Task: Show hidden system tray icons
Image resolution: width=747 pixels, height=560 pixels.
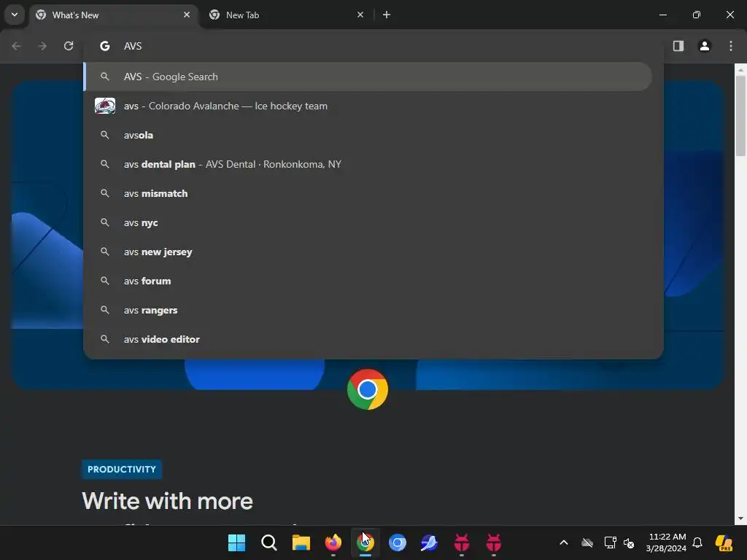Action: pyautogui.click(x=564, y=542)
